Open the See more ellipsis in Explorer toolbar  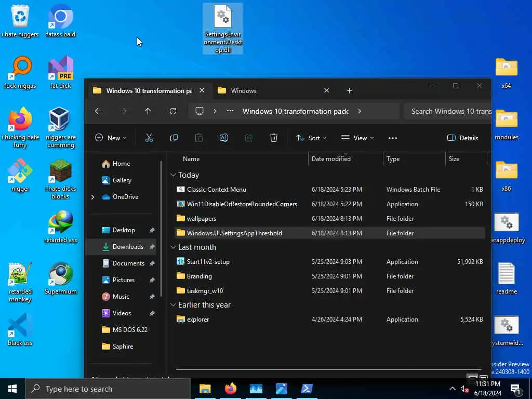pyautogui.click(x=393, y=138)
